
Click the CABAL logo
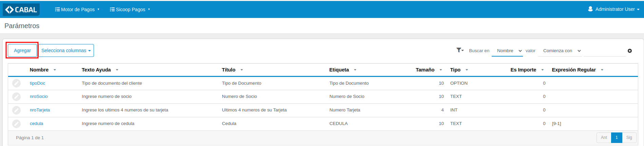pyautogui.click(x=21, y=10)
